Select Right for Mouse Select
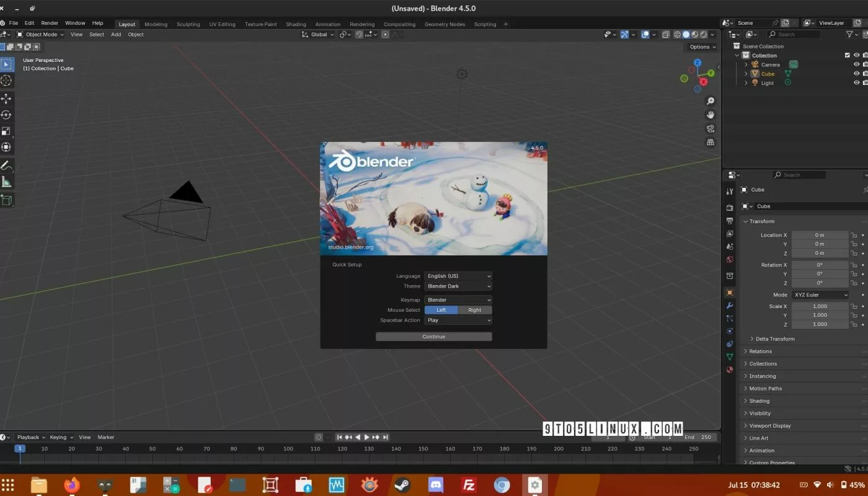 [475, 310]
